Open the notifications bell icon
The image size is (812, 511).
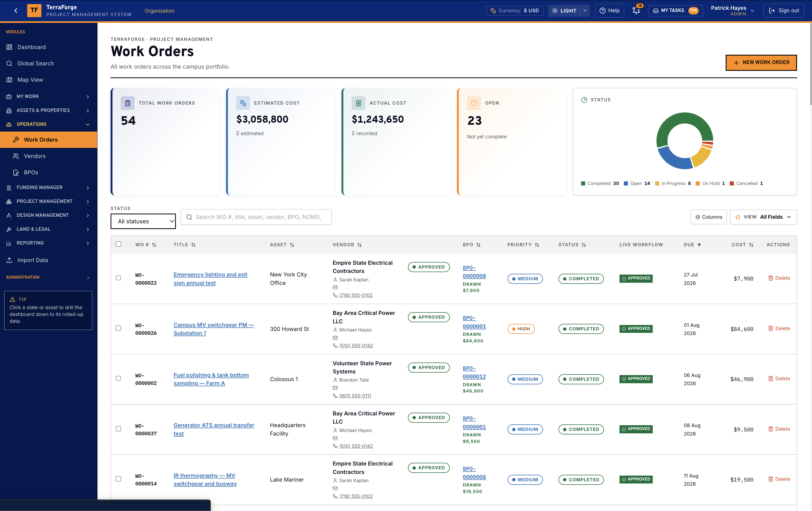click(x=636, y=10)
